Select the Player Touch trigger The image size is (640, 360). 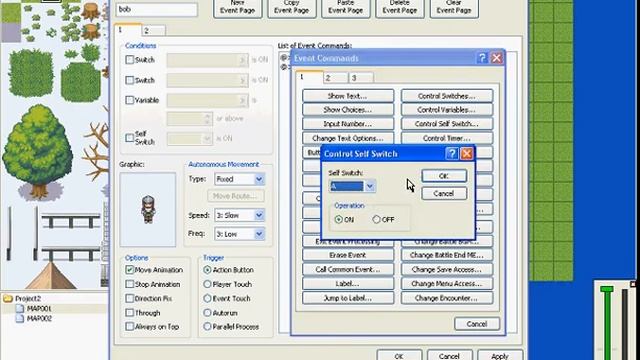[207, 284]
